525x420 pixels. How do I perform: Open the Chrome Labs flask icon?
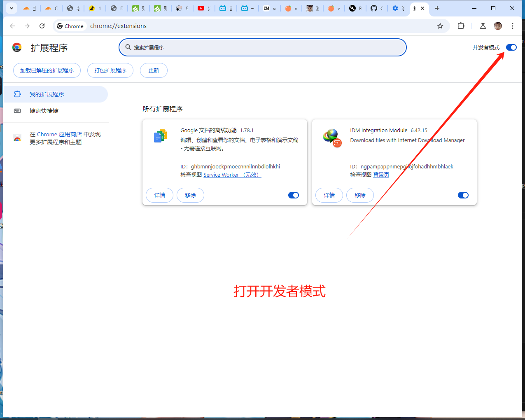pyautogui.click(x=483, y=26)
